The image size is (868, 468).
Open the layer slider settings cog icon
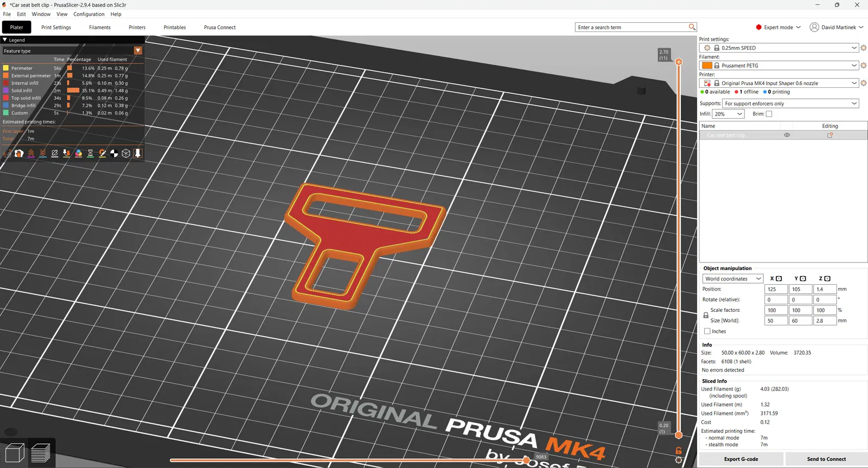(x=679, y=460)
